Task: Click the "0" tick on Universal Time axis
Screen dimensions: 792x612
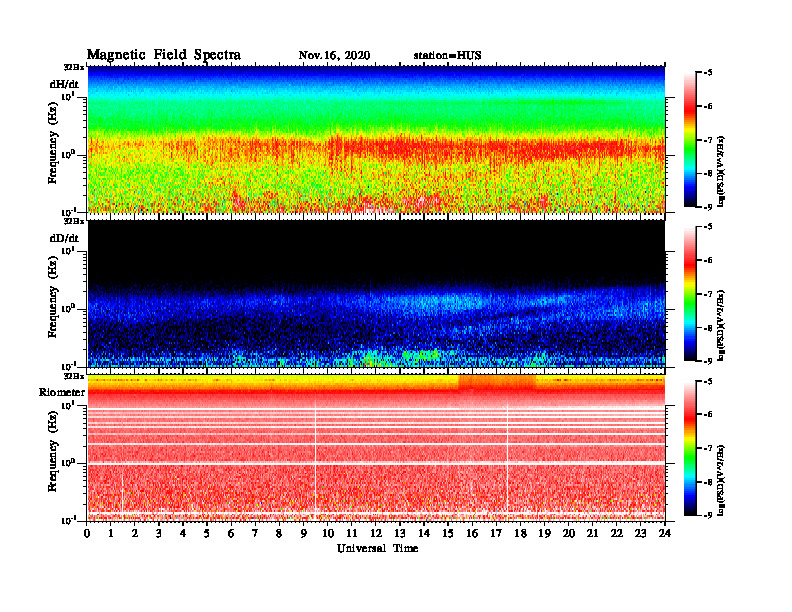Action: [x=87, y=534]
